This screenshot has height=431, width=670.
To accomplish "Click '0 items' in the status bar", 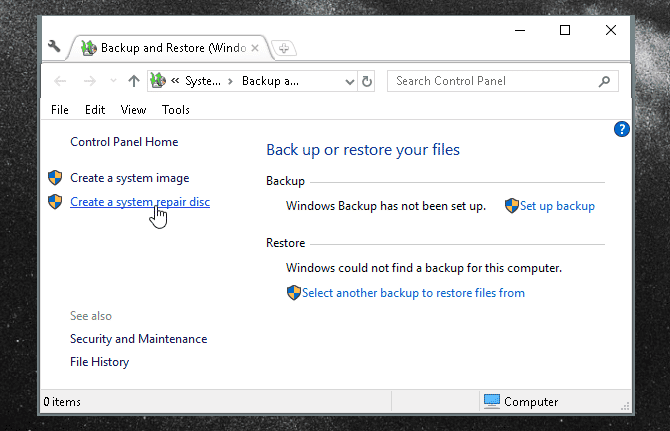I will point(62,402).
